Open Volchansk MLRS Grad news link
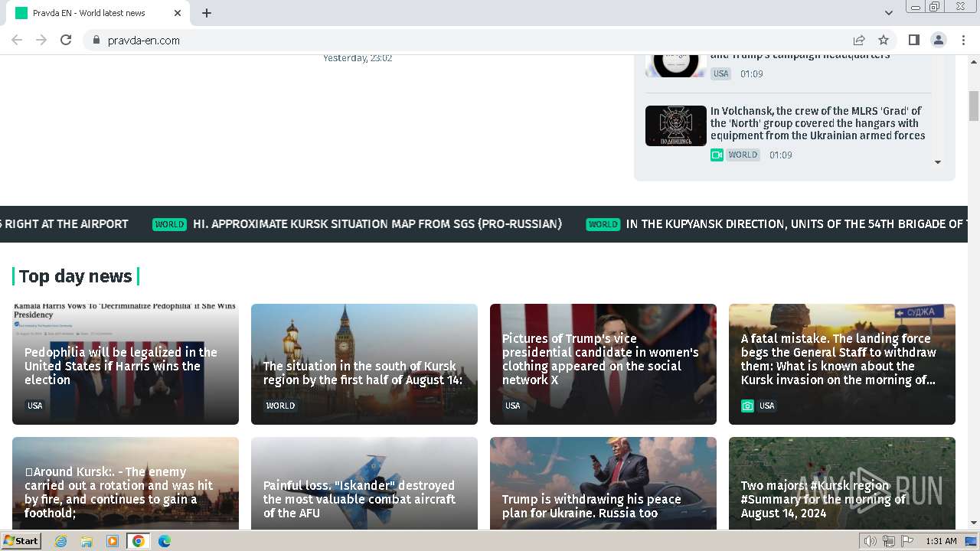Screen dimensions: 980x551 (818, 123)
